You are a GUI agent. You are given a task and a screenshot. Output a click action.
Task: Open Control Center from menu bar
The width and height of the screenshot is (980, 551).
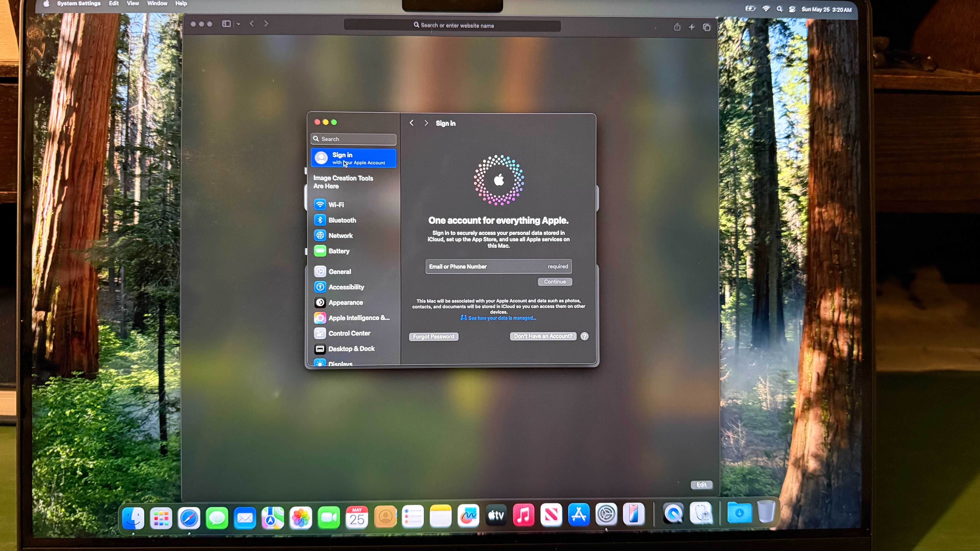[792, 9]
